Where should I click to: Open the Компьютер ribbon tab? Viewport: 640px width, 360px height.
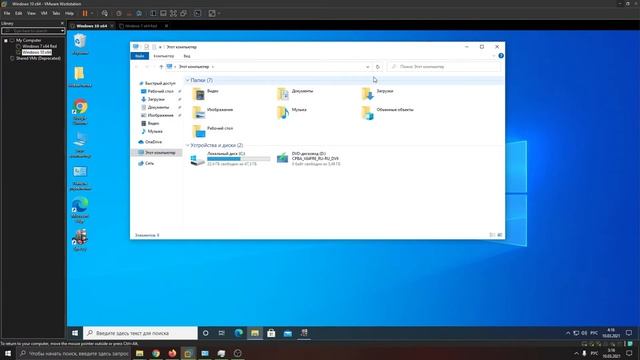coord(164,56)
